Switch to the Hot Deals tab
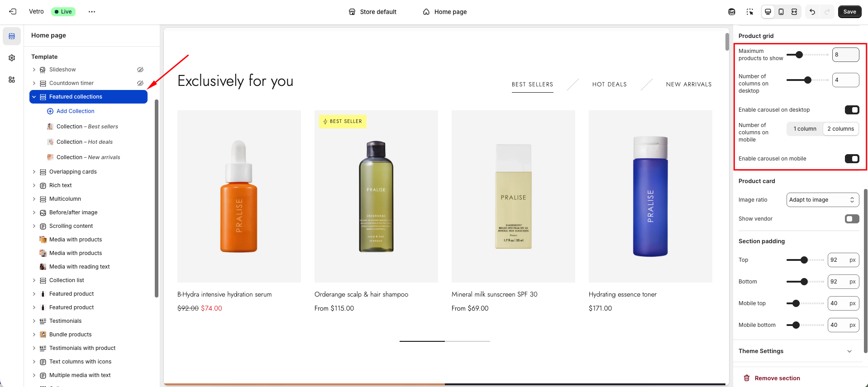Image resolution: width=868 pixels, height=387 pixels. coord(609,85)
